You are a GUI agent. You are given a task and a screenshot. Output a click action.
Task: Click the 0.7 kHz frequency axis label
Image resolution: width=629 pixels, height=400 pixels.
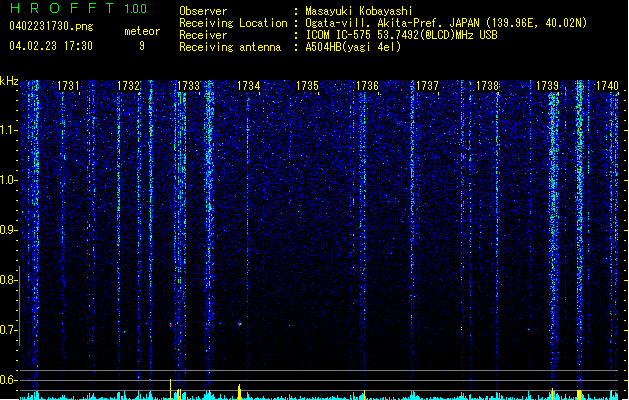click(x=8, y=330)
